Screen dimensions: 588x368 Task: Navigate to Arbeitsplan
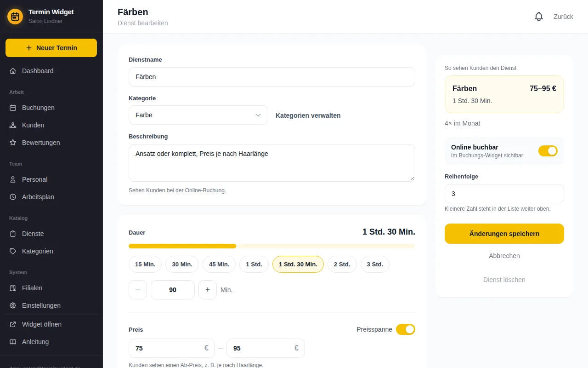[51, 197]
